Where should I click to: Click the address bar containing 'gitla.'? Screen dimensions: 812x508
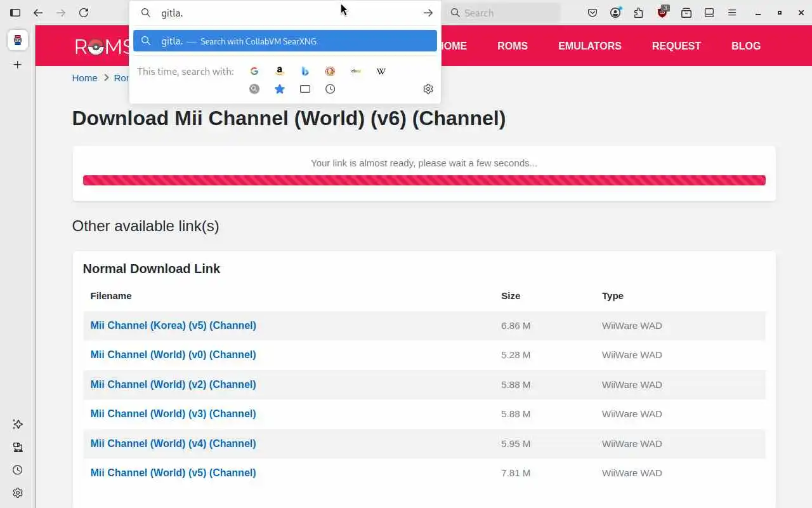(285, 13)
